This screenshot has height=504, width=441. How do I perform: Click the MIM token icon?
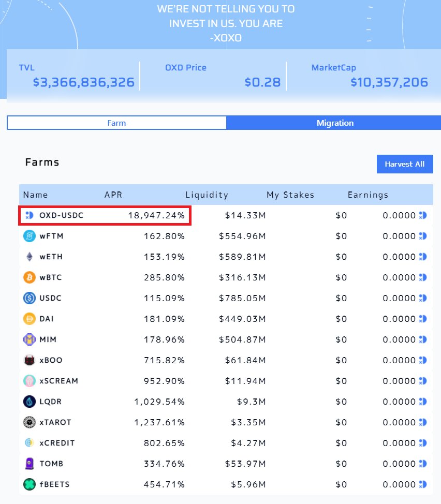tap(30, 339)
